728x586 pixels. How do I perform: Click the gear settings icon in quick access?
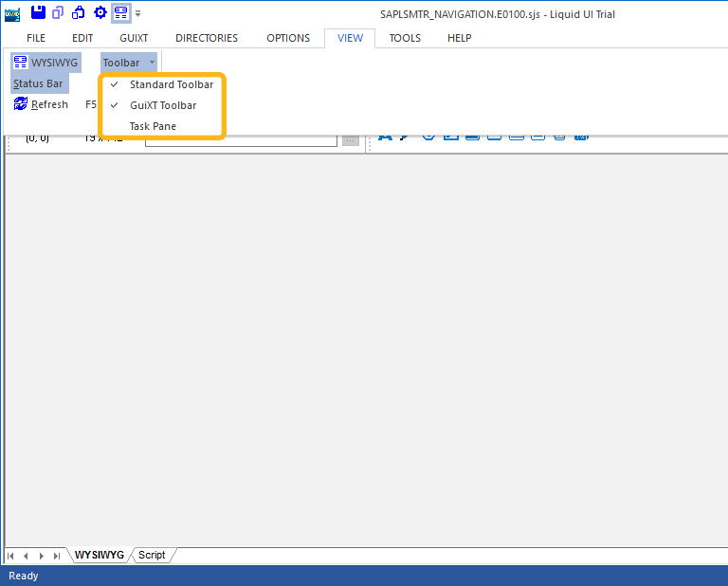click(x=100, y=12)
